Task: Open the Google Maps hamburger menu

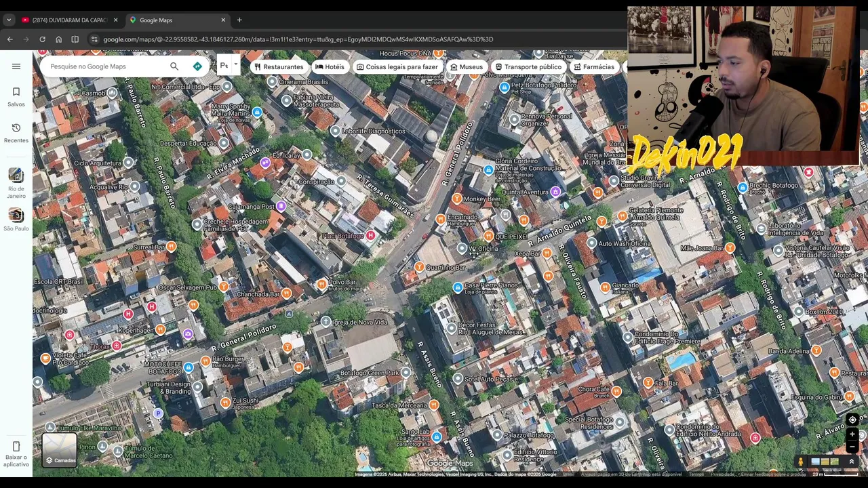Action: (x=16, y=66)
